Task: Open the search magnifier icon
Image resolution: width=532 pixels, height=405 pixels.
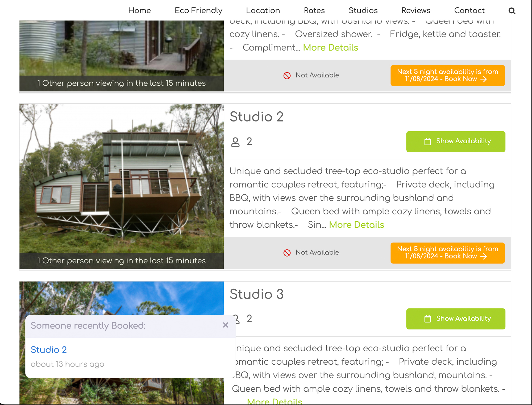Action: [x=512, y=11]
